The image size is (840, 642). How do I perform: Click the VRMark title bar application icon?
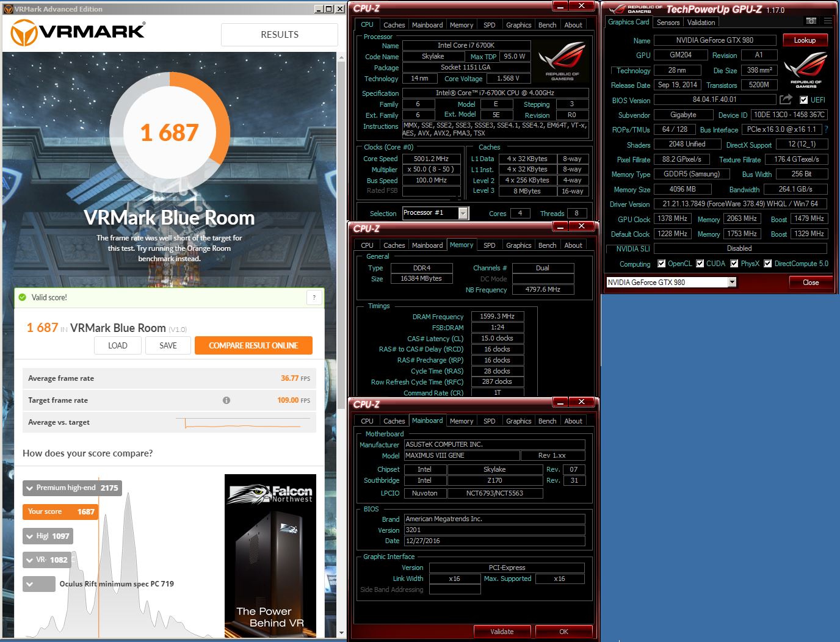coord(9,9)
